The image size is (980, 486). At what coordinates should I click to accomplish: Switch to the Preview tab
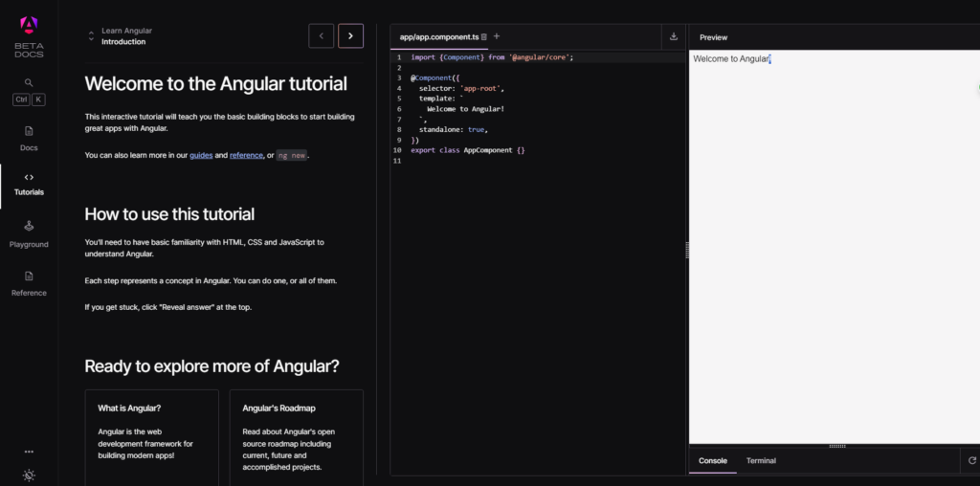click(713, 37)
